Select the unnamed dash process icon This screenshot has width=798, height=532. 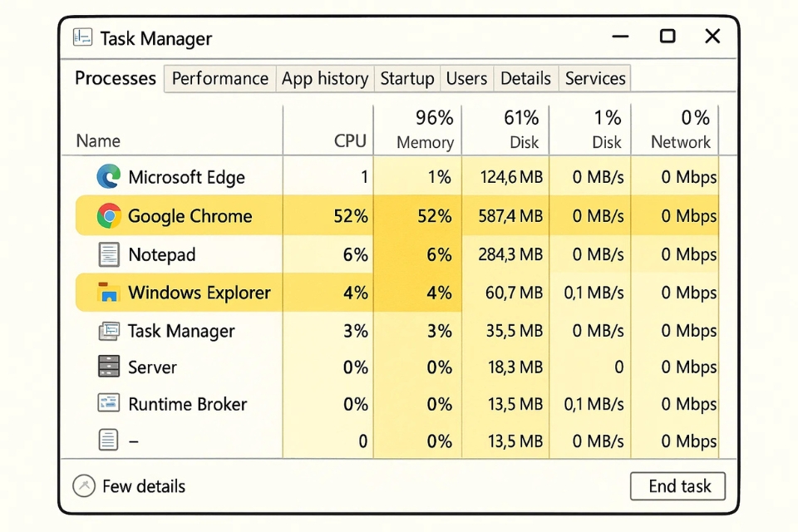(x=109, y=441)
